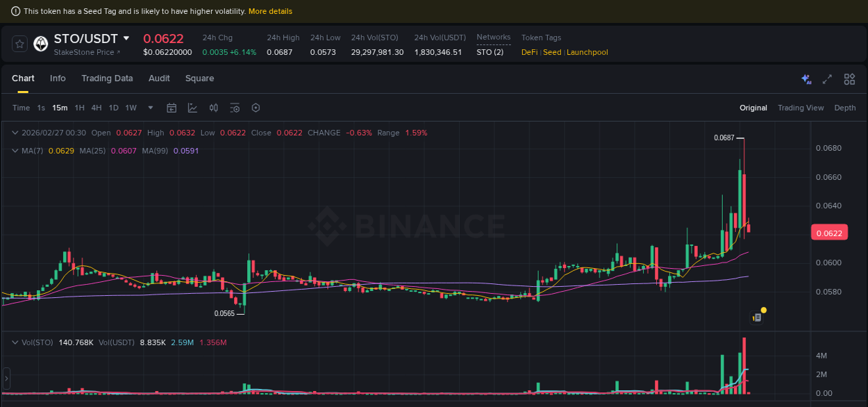This screenshot has width=868, height=407.
Task: Open chart settings via hexagon icon
Action: (256, 108)
